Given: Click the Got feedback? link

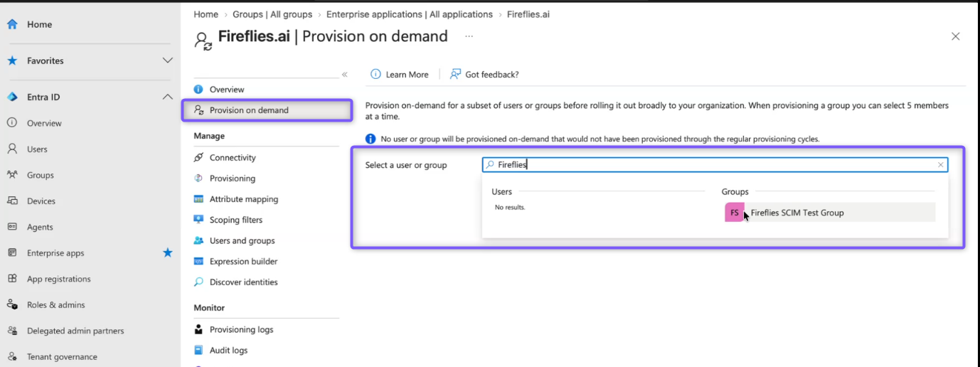Looking at the screenshot, I should point(492,75).
